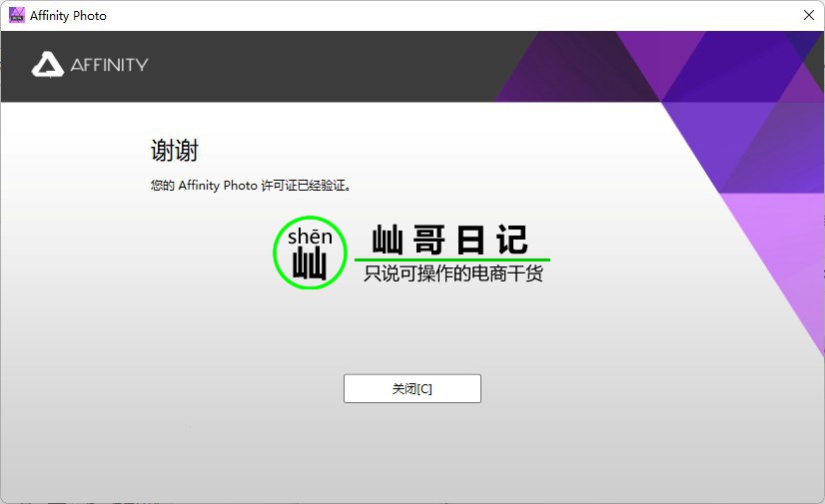Select the 谢谢 heading text
825x504 pixels.
coord(175,151)
